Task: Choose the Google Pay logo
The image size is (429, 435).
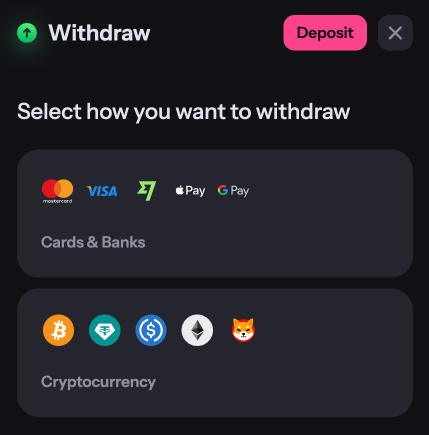Action: pos(233,191)
